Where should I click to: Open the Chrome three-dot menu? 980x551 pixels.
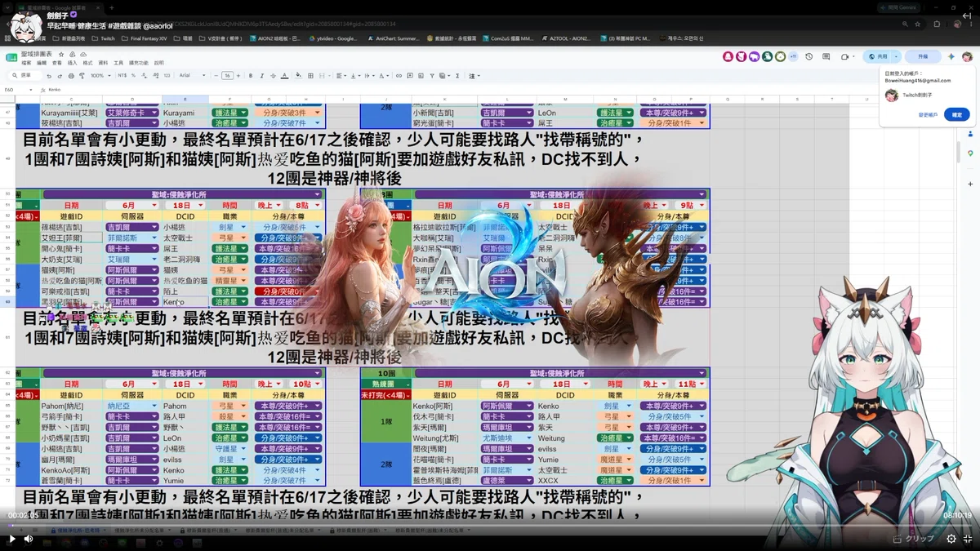click(971, 24)
